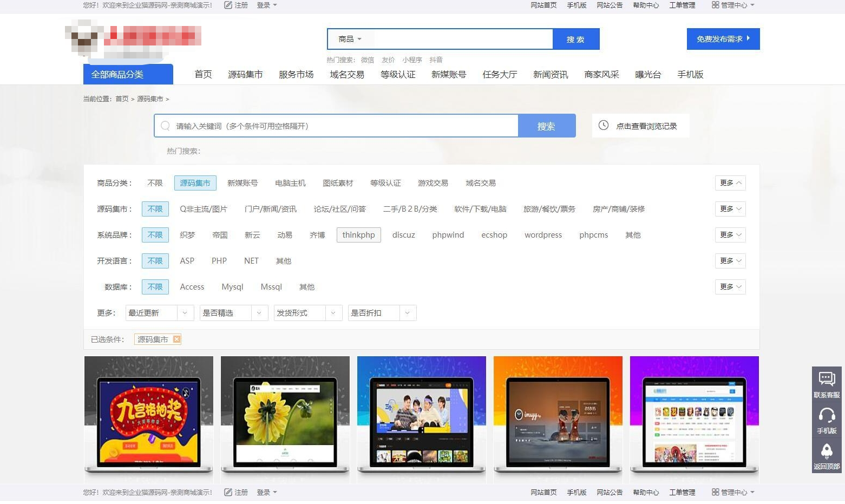Collapse the 商品分类 更多 expander
The height and width of the screenshot is (504, 845).
pyautogui.click(x=730, y=183)
